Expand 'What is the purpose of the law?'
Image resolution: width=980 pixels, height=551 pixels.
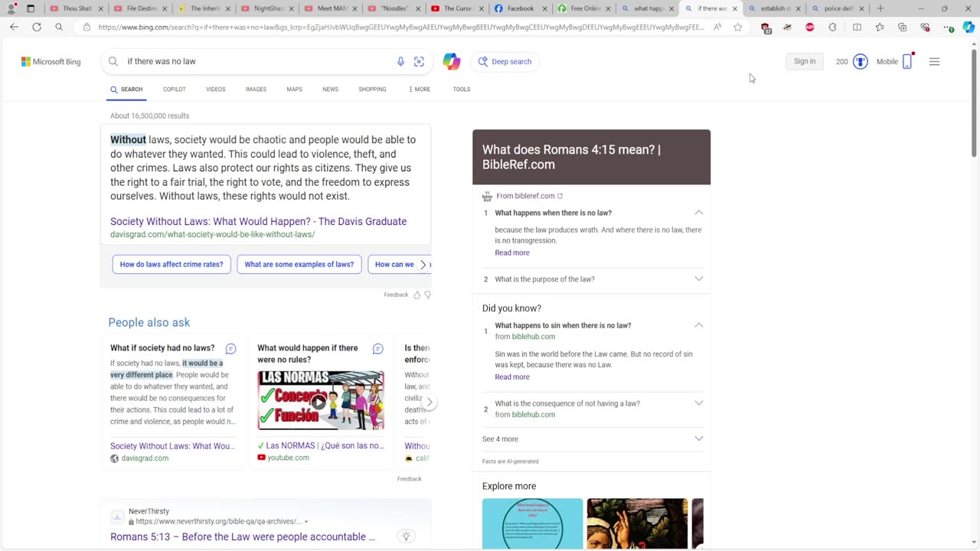coord(698,279)
